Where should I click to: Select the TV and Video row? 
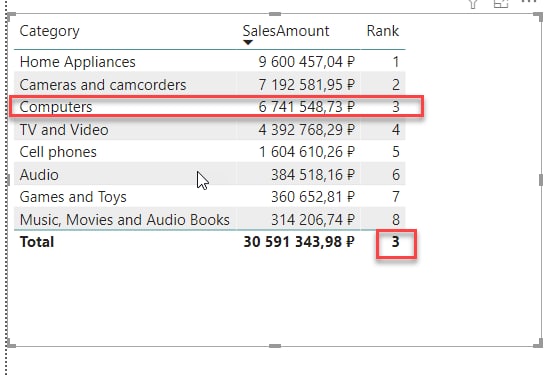coord(210,129)
